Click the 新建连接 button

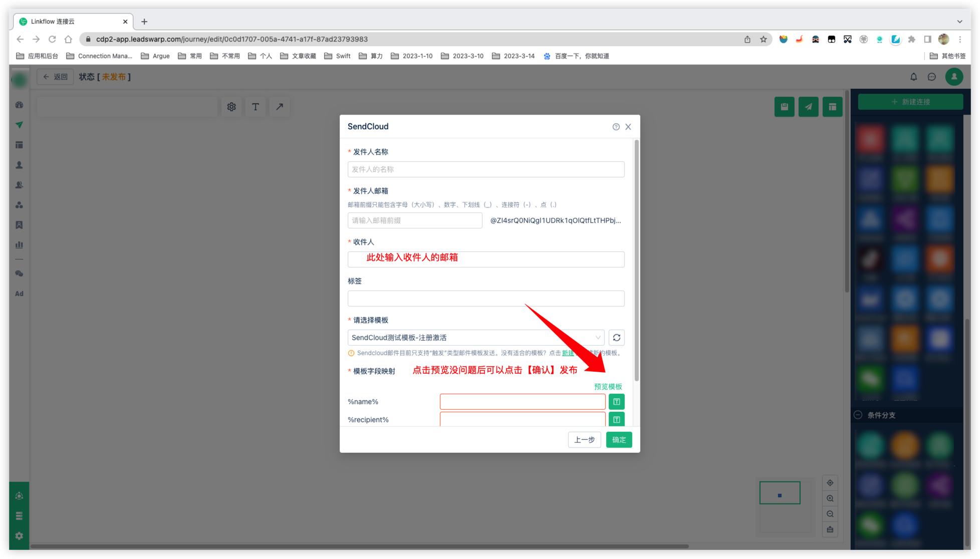(x=910, y=102)
